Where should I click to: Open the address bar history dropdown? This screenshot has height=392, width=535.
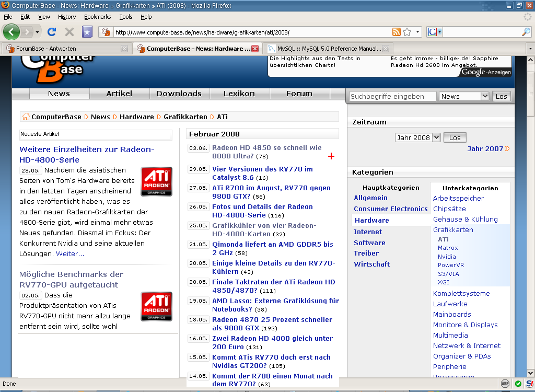tap(417, 32)
